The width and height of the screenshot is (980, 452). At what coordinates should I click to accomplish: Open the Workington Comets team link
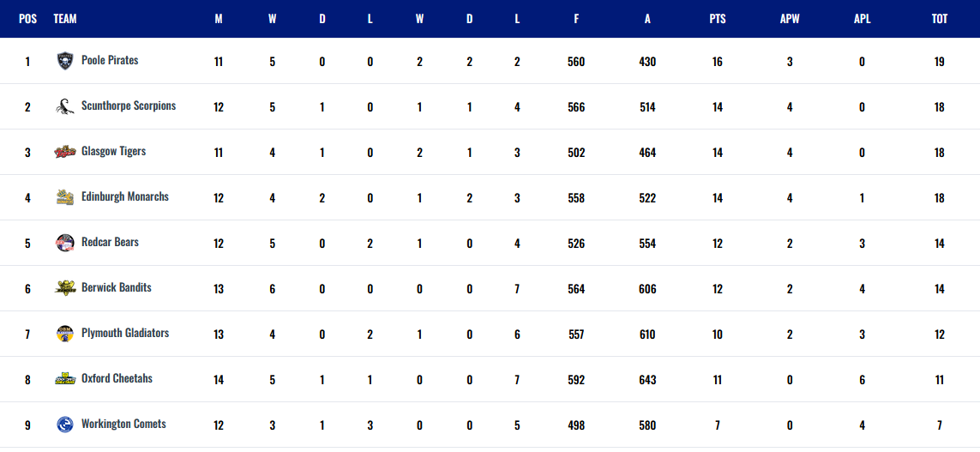click(x=123, y=424)
